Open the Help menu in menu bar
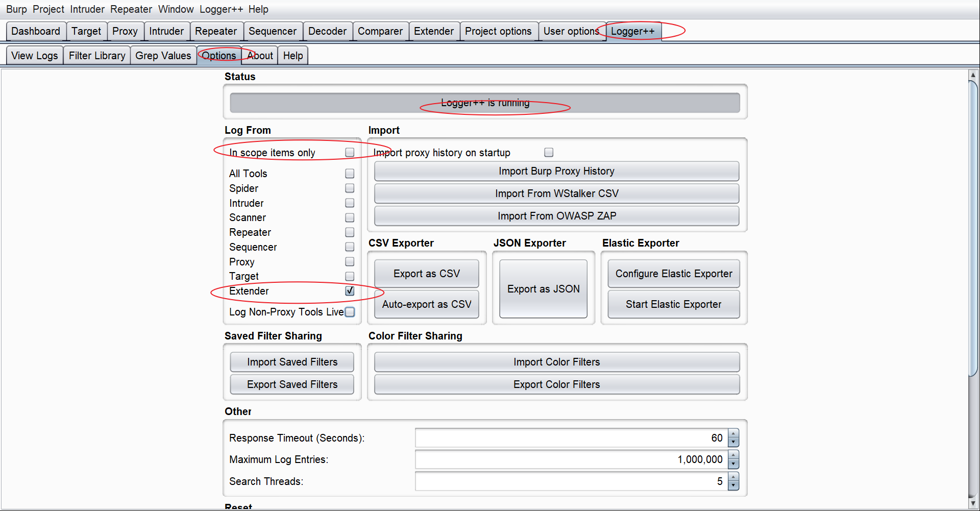The height and width of the screenshot is (511, 980). coord(258,9)
